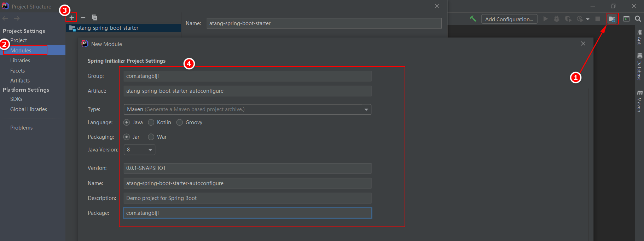Restore down the main IDE window
644x241 pixels.
coord(613,6)
